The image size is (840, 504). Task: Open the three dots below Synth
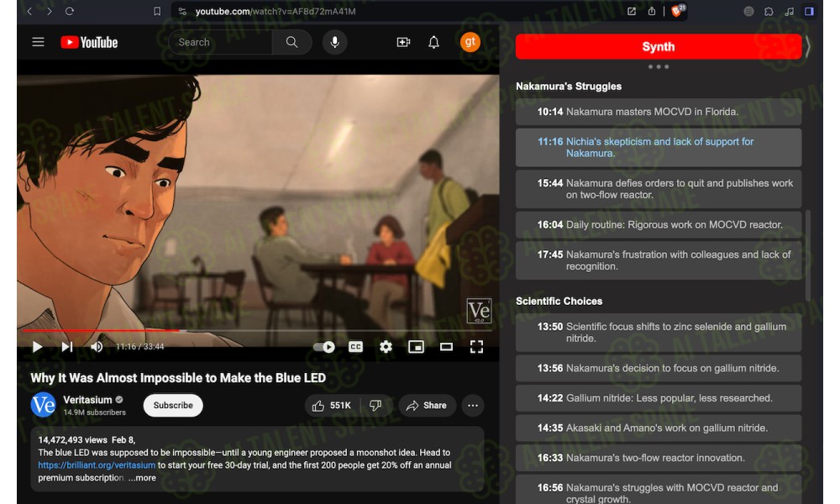coord(659,67)
